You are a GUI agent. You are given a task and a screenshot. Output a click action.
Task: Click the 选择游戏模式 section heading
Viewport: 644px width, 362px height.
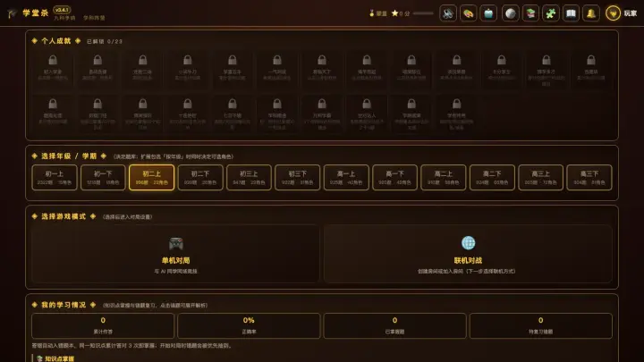(64, 216)
